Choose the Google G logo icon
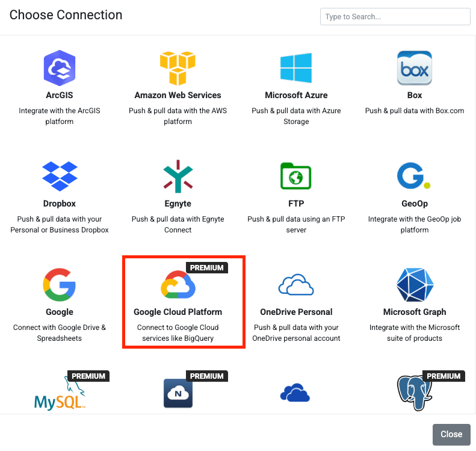Screen dimensions: 476x451 (x=60, y=285)
